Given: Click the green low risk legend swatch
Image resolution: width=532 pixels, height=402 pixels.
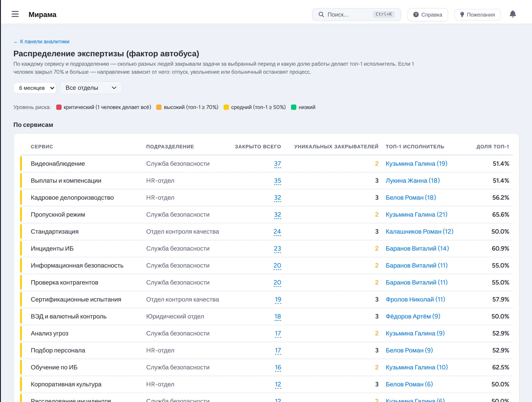Looking at the screenshot, I should coord(294,107).
